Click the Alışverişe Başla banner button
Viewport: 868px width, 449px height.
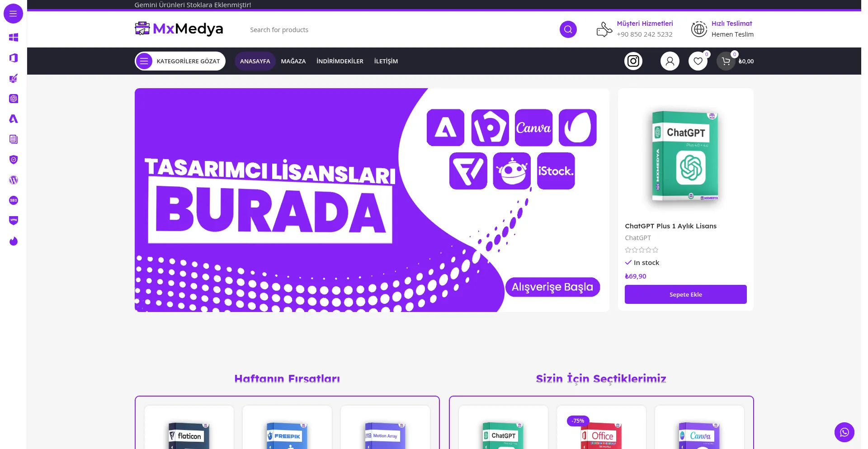click(x=552, y=287)
